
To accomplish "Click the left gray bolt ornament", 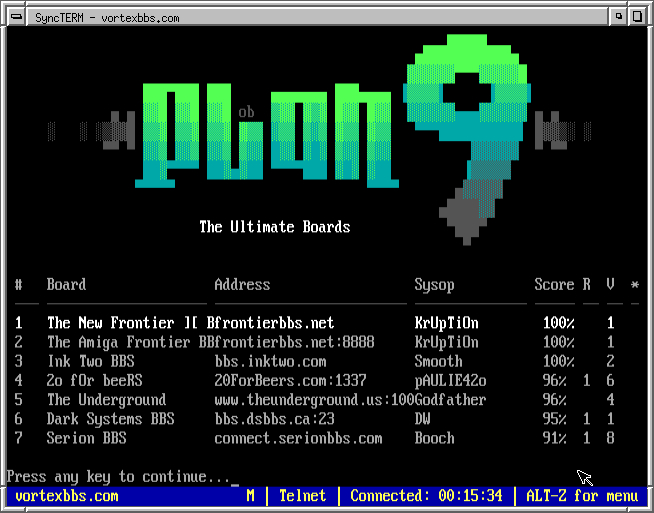I will (91, 131).
